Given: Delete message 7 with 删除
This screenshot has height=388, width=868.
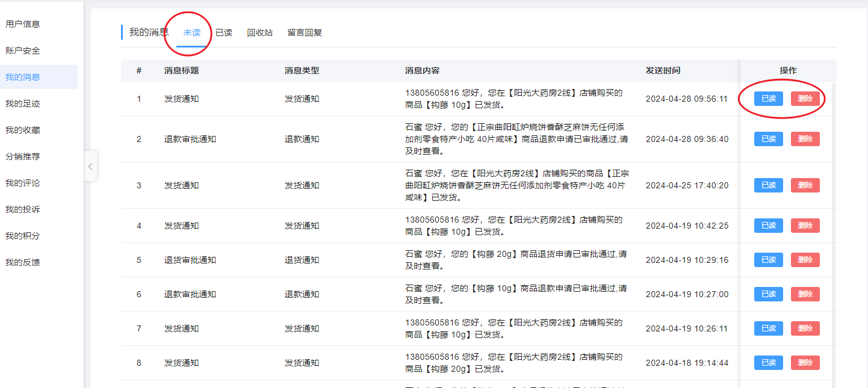Looking at the screenshot, I should click(805, 328).
